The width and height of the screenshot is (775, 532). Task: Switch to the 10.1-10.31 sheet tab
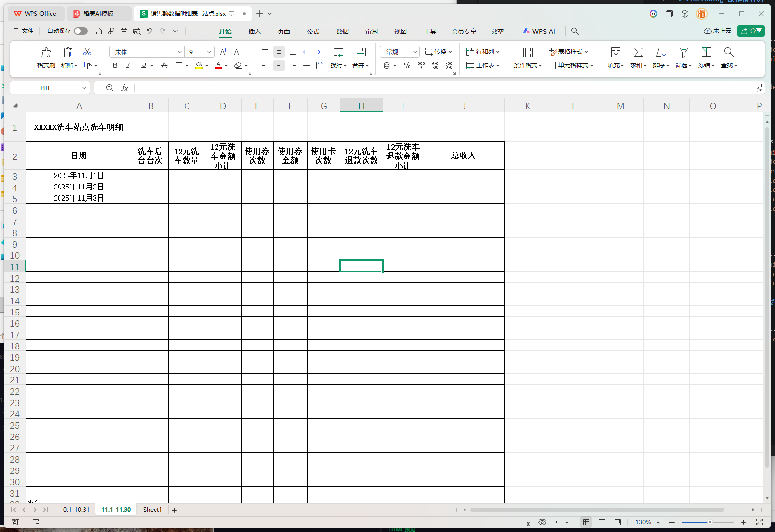pyautogui.click(x=75, y=510)
